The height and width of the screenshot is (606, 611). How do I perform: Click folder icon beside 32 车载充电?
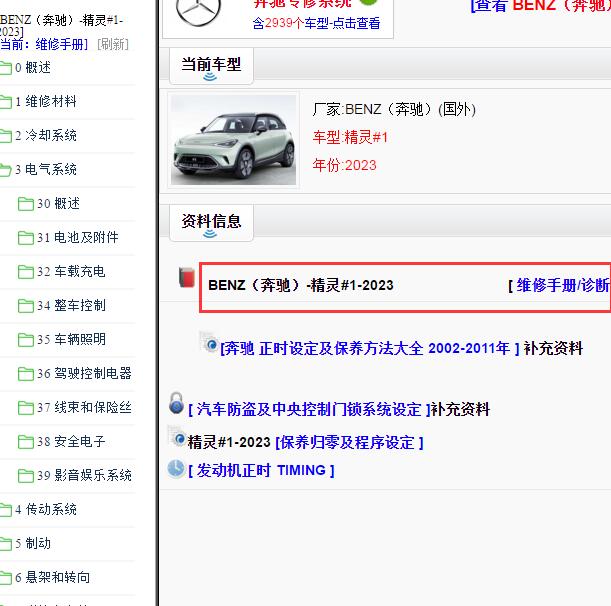pos(26,272)
